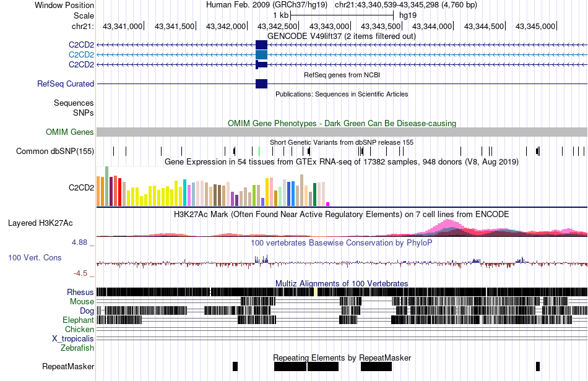
Task: Click the 4.88 PhyloP axis value
Action: coord(79,242)
